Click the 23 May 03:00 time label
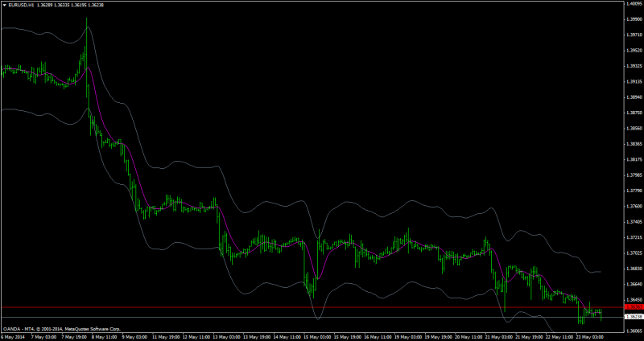 pos(590,337)
